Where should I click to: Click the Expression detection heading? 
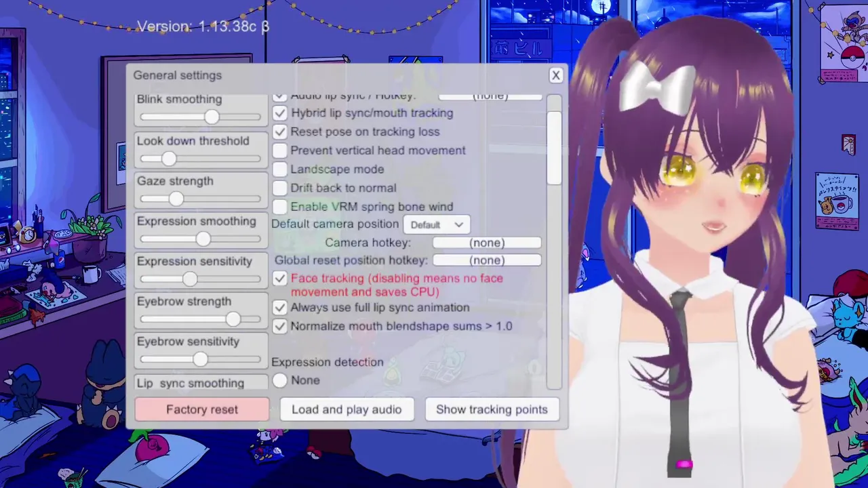(x=328, y=362)
